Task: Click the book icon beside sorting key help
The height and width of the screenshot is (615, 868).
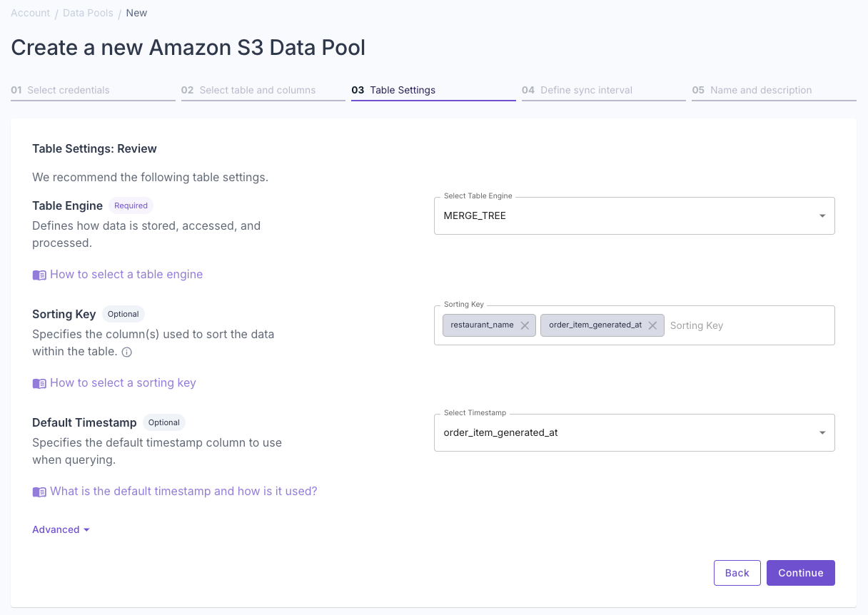Action: point(39,383)
